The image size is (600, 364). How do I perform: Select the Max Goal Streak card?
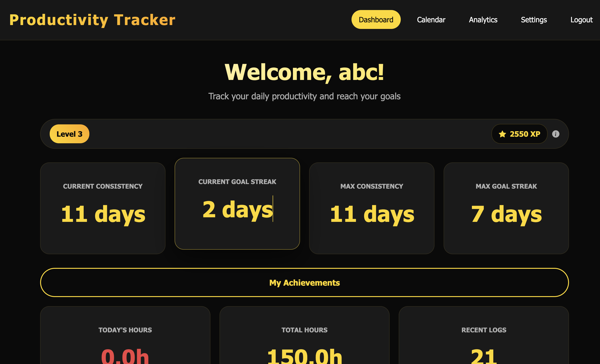pyautogui.click(x=506, y=208)
